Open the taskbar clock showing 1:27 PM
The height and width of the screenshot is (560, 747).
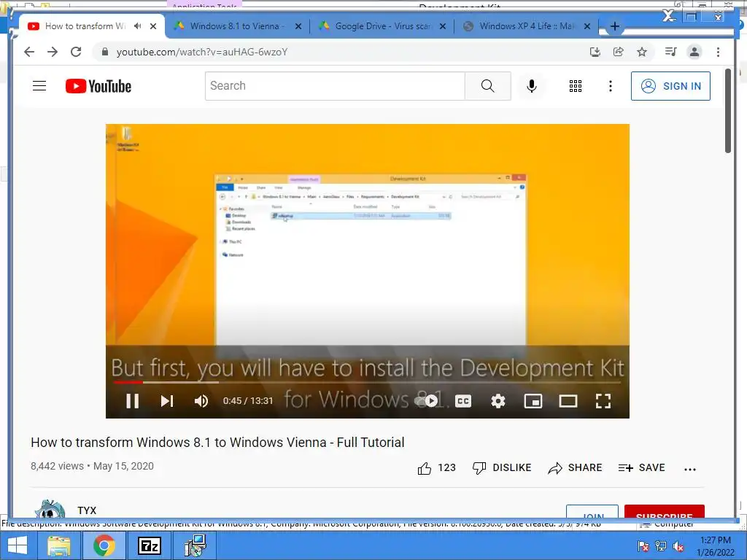coord(715,546)
